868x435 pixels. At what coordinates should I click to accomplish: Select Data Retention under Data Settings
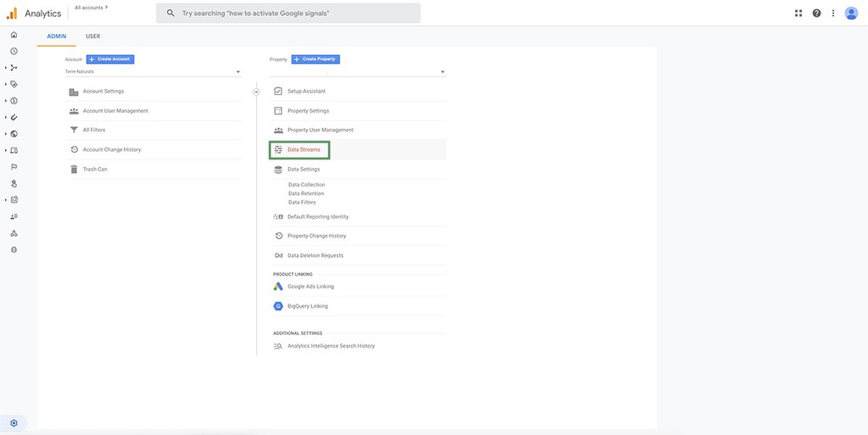point(306,193)
